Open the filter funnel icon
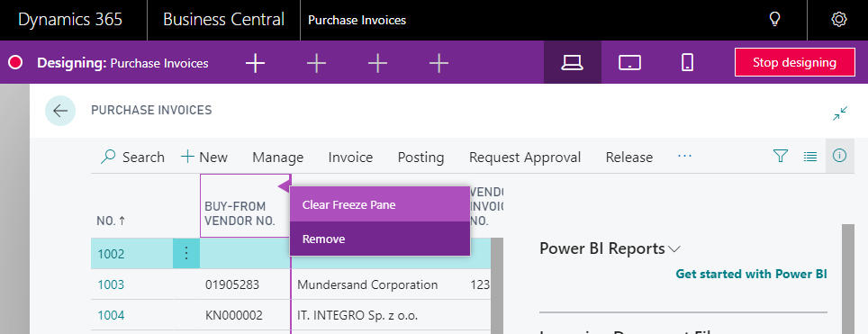The image size is (868, 334). 780,157
